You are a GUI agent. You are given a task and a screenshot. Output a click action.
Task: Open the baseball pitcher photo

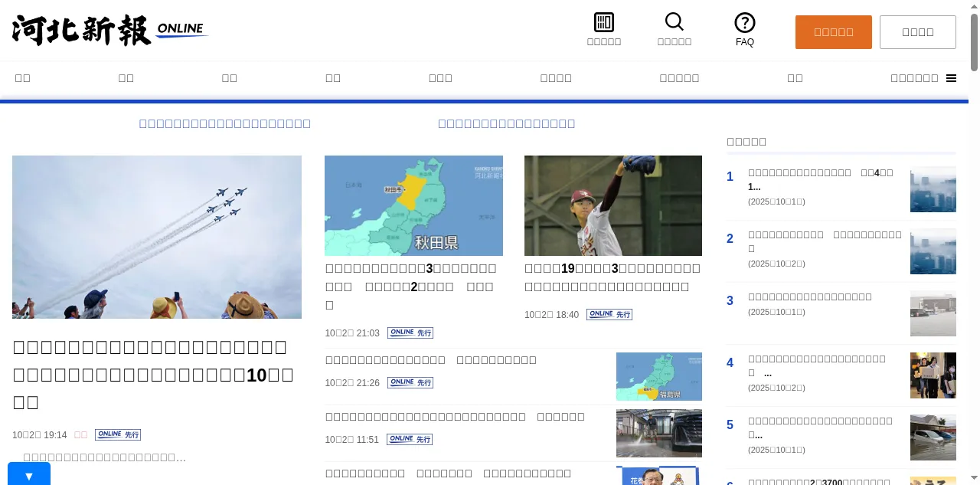(613, 205)
